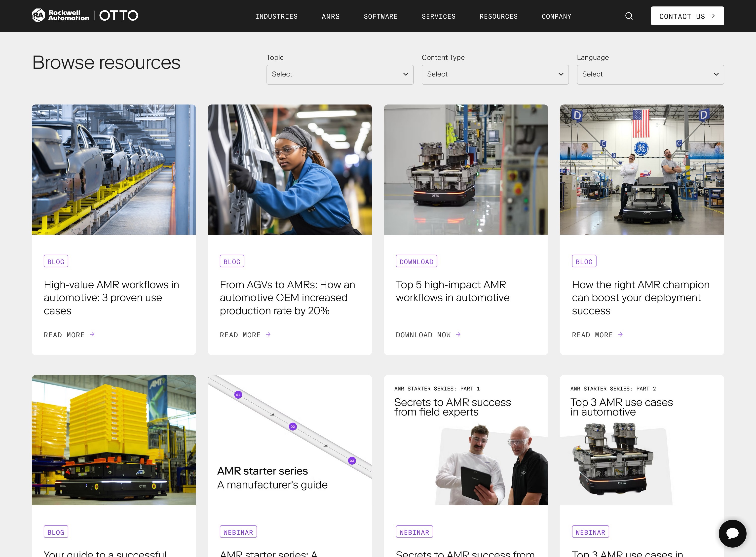Viewport: 756px width, 557px height.
Task: Click READ MORE under AMR champion blog
Action: (x=592, y=334)
